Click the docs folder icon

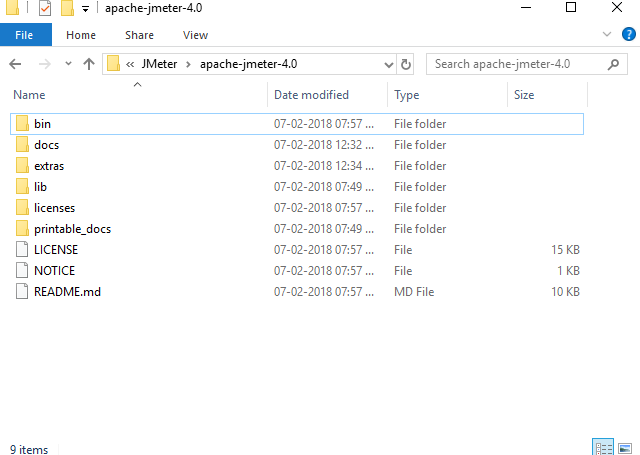(22, 145)
